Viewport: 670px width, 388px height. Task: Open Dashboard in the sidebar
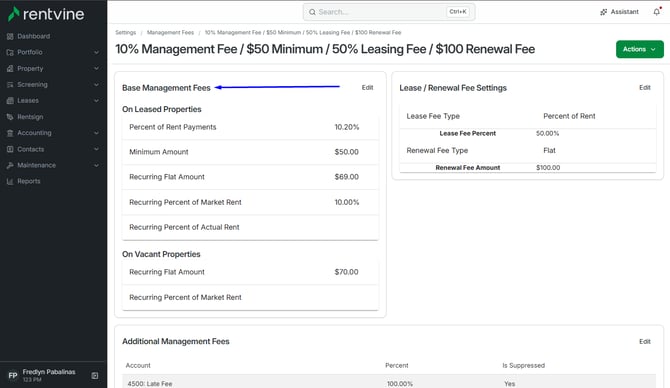coord(33,36)
